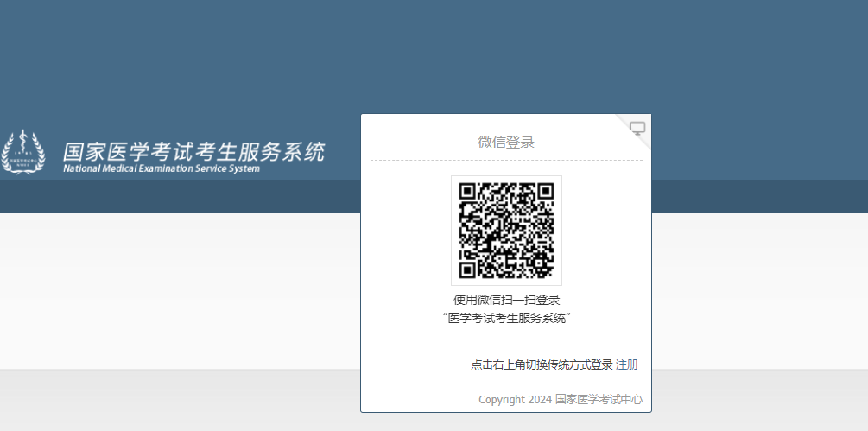Click the 国家医学考试考生服务系统 site title
868x431 pixels.
tap(193, 152)
